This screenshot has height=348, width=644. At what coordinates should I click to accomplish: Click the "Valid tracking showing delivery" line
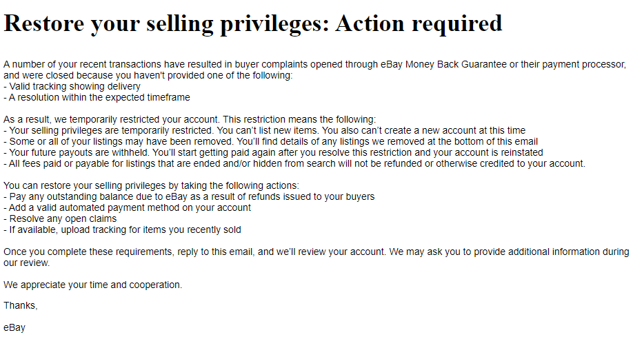(x=74, y=87)
